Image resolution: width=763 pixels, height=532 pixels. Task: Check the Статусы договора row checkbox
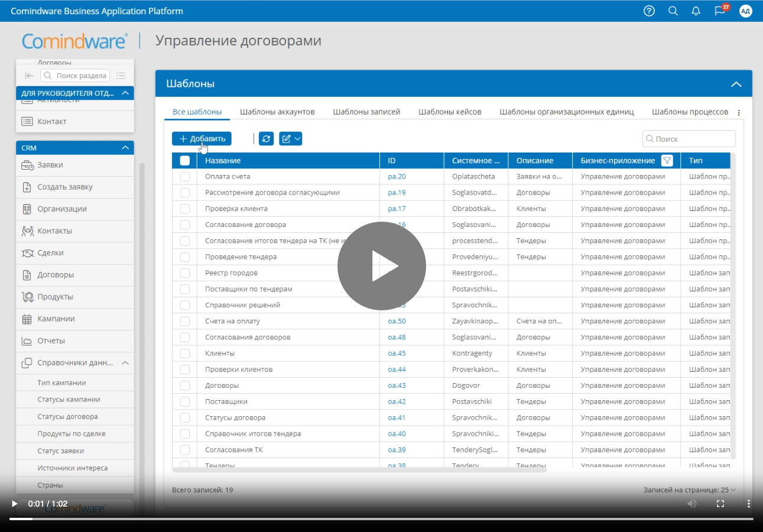pos(185,417)
